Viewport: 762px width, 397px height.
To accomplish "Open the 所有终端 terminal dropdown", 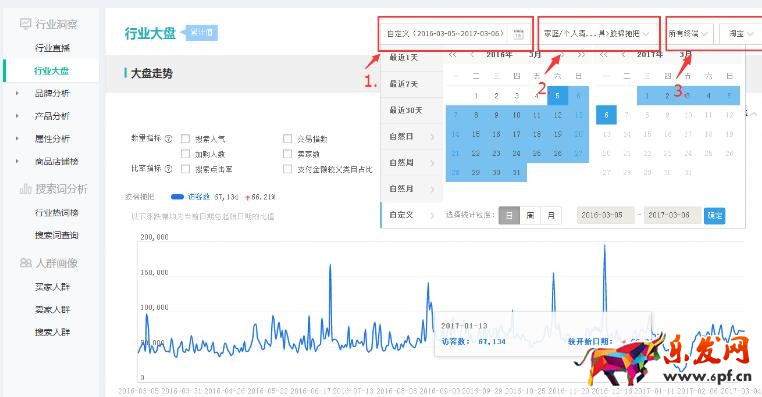I will click(688, 34).
